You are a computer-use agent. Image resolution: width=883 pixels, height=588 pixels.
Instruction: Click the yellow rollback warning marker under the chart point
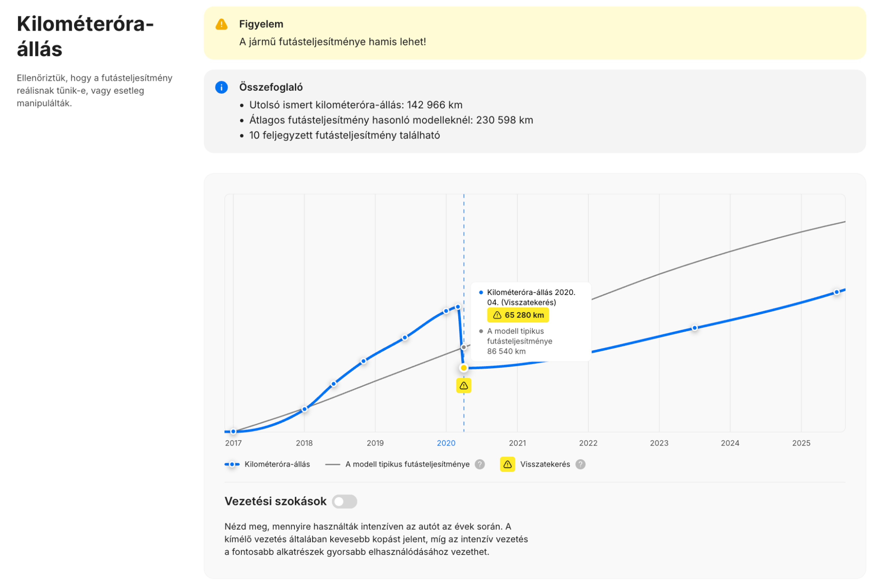[x=464, y=385]
